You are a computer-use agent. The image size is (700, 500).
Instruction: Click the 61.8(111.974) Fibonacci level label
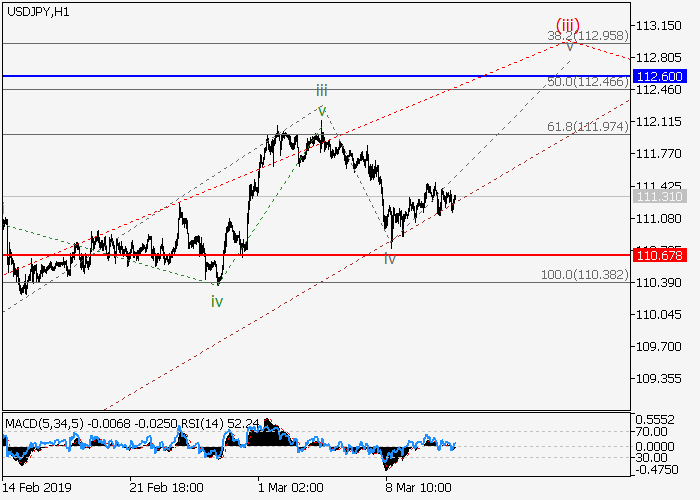(x=587, y=126)
